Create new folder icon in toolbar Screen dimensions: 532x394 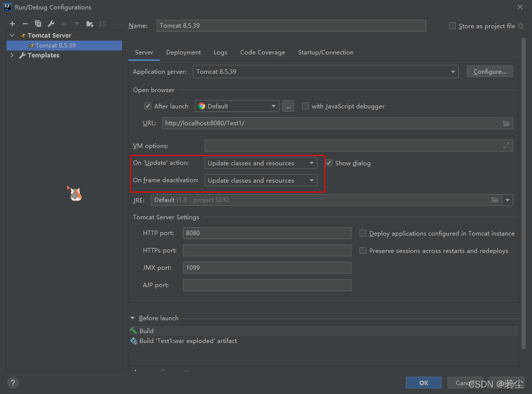click(x=89, y=24)
